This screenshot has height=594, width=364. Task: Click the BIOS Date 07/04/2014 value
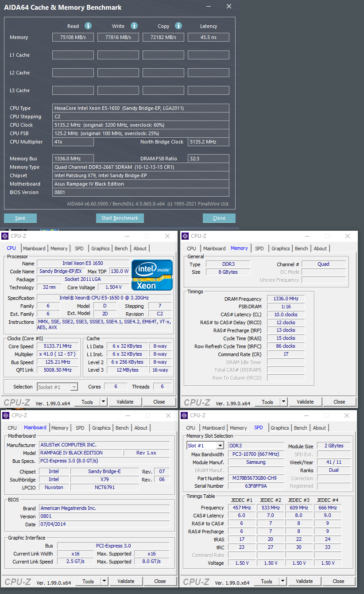point(104,524)
